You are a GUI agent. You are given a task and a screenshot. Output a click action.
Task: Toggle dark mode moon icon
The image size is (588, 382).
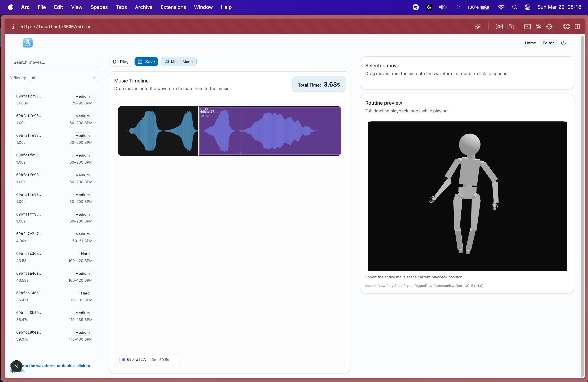[563, 43]
